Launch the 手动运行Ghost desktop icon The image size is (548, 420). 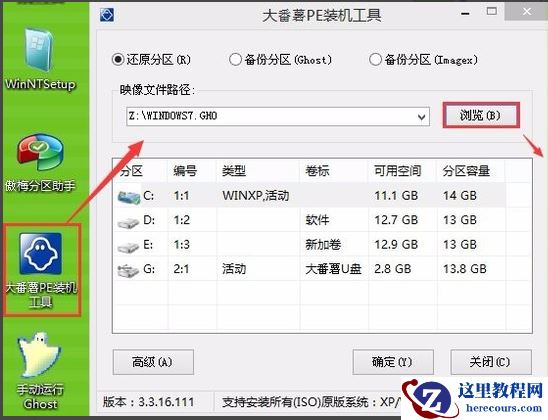pyautogui.click(x=41, y=370)
